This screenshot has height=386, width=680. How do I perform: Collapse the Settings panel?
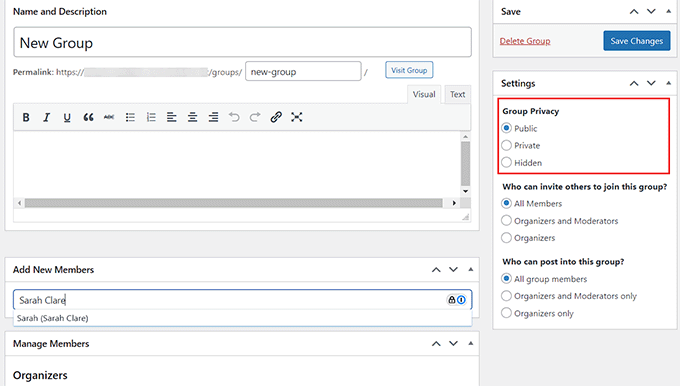tap(668, 83)
